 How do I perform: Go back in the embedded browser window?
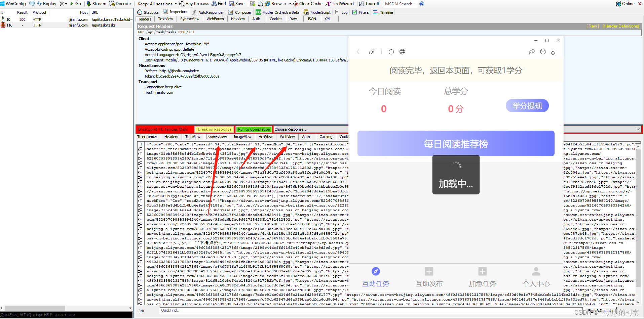358,52
